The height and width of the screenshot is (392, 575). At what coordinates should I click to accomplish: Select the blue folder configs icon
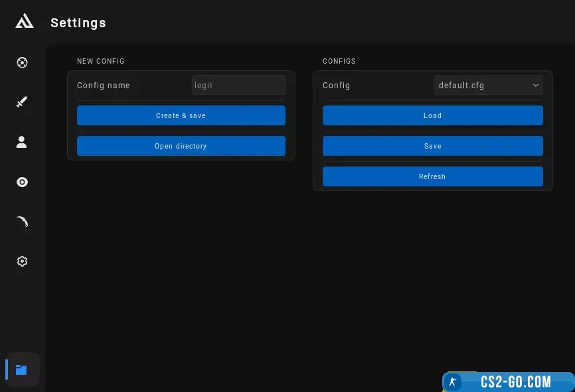22,369
